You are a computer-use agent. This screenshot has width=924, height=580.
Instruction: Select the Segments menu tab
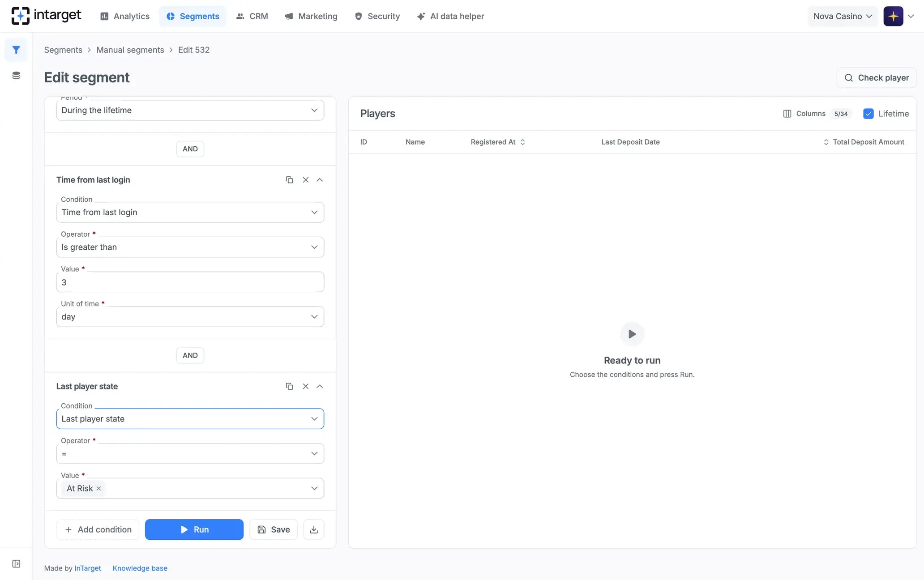(x=192, y=16)
